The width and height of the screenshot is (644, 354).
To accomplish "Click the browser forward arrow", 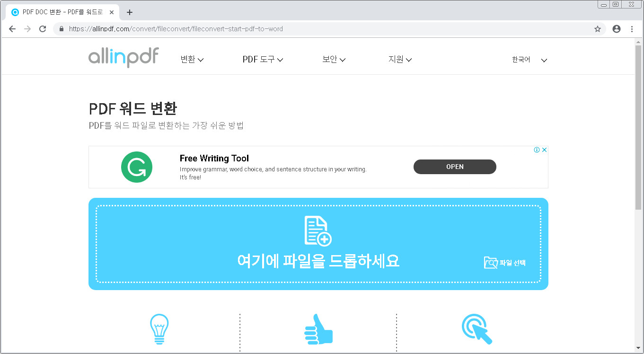I will click(x=27, y=29).
